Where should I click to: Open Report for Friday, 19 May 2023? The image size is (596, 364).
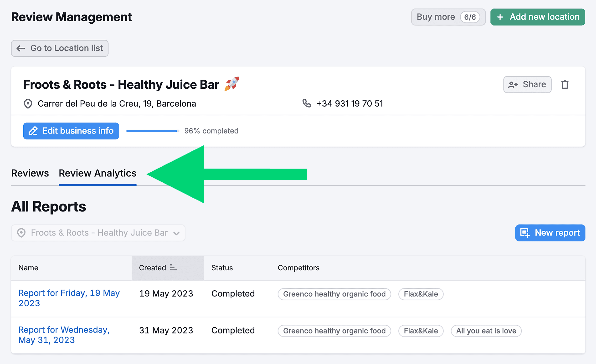point(69,298)
